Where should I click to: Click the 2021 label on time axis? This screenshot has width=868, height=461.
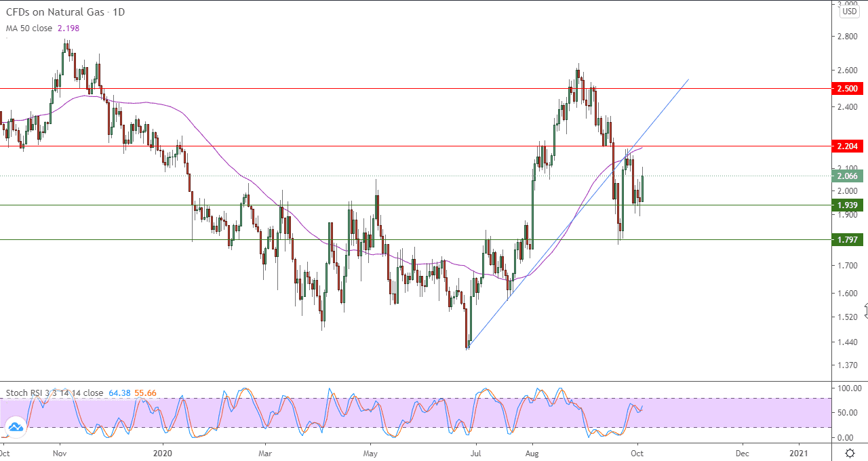pyautogui.click(x=800, y=452)
